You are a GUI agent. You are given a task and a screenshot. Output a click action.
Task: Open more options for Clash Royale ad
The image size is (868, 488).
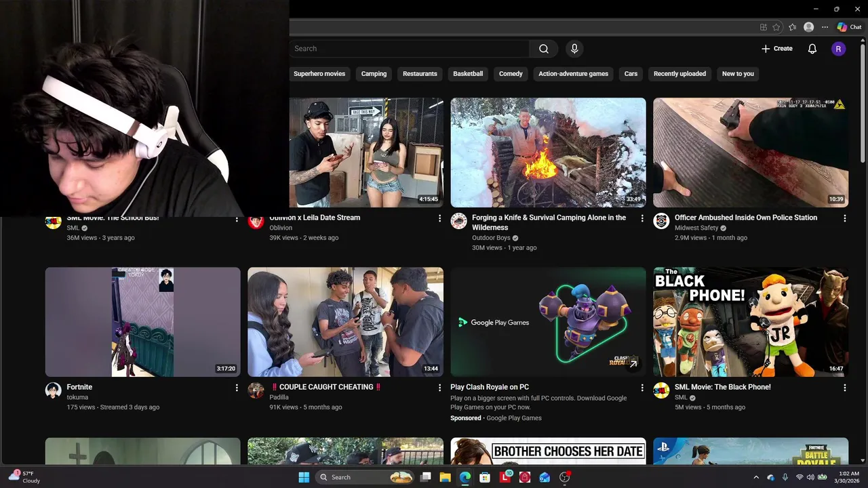642,388
